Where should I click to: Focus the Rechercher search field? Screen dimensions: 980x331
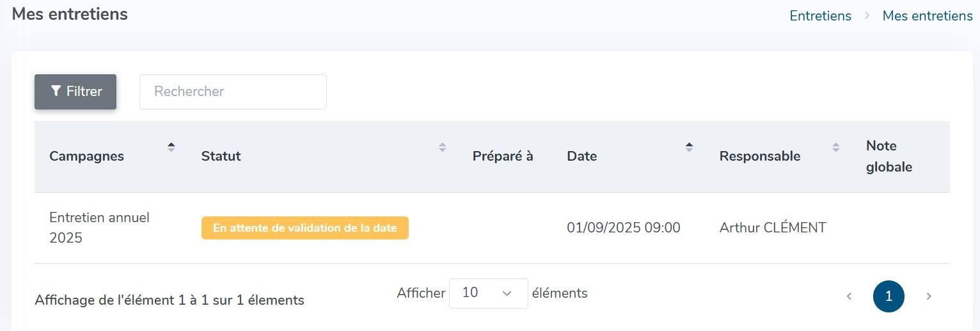tap(233, 92)
